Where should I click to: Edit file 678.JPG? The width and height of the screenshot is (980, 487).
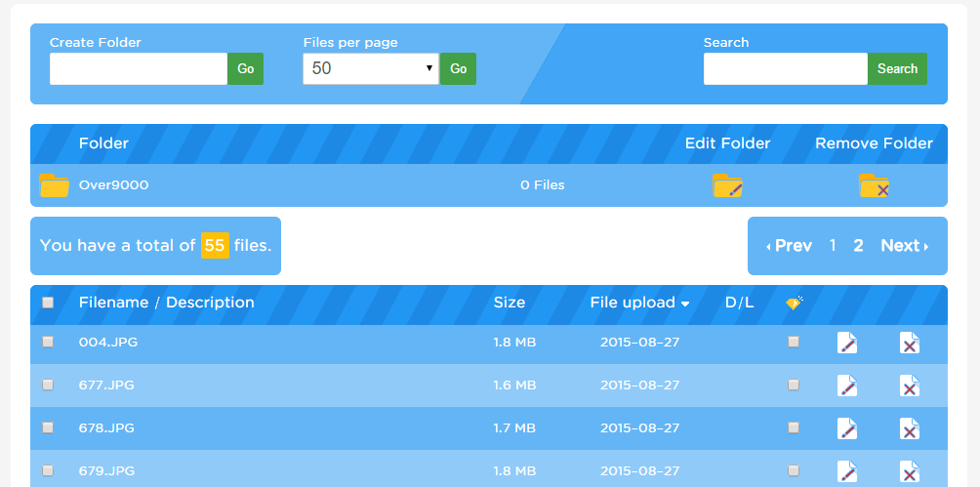(847, 428)
